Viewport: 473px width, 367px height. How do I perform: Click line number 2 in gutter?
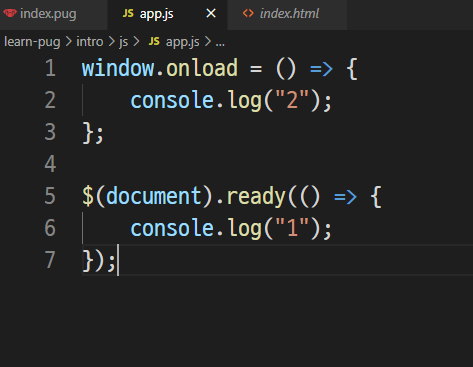[x=50, y=100]
